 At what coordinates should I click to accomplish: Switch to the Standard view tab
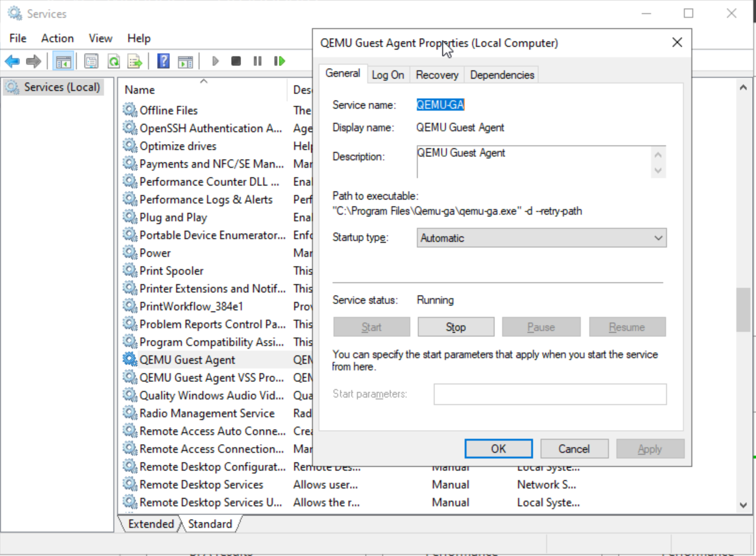click(210, 524)
